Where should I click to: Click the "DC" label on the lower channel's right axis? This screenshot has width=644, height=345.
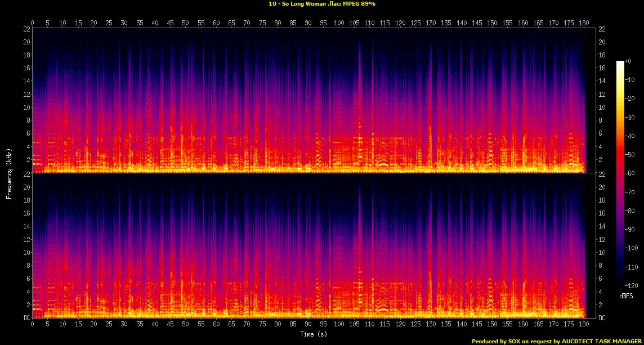[x=601, y=318]
